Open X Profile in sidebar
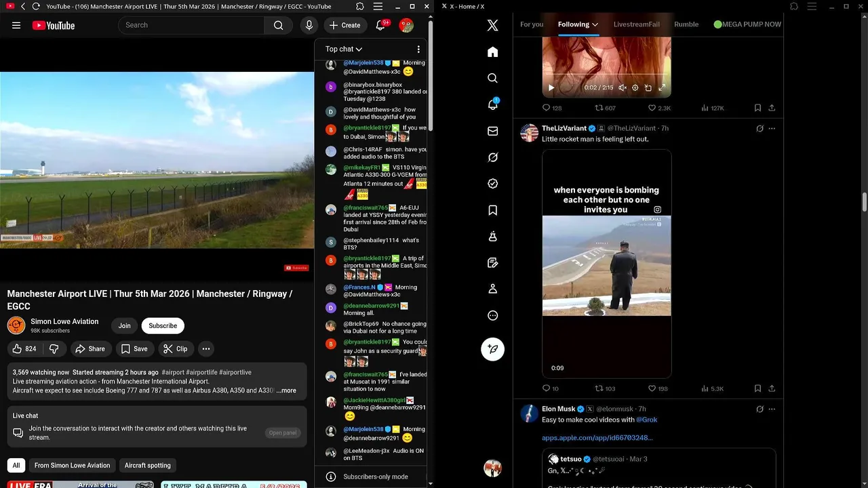The height and width of the screenshot is (488, 868). 493,289
